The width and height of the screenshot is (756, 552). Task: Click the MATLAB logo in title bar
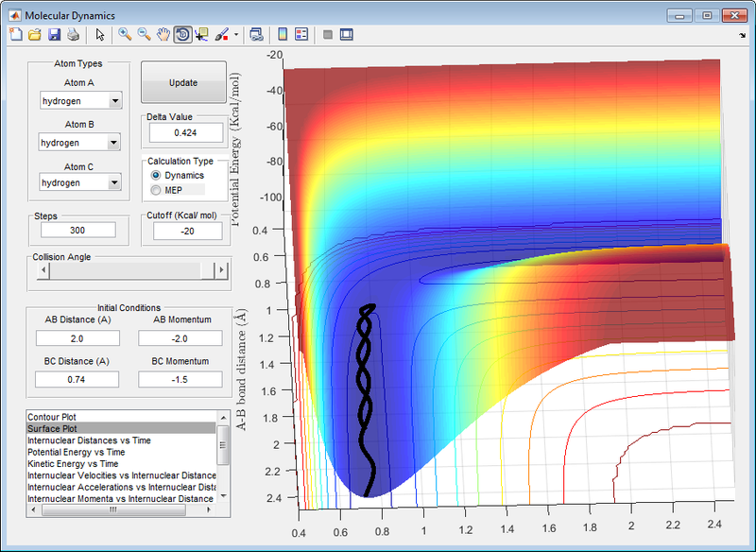pos(14,15)
